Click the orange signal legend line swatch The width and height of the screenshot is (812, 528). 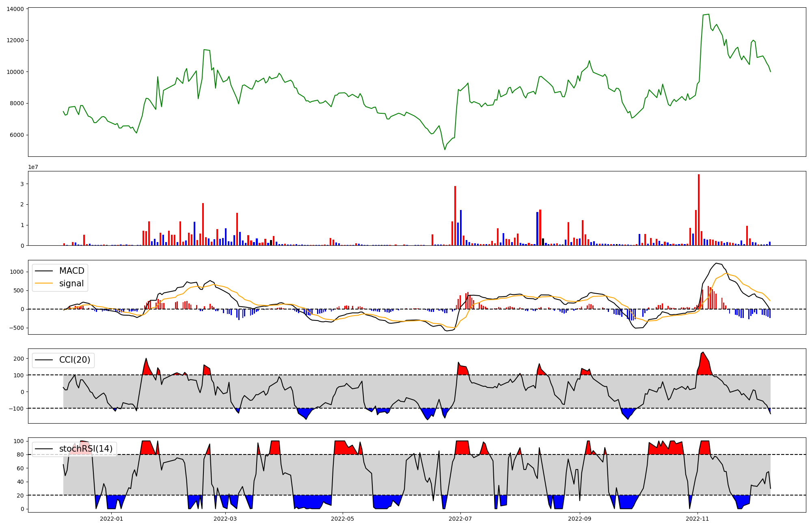[x=44, y=283]
